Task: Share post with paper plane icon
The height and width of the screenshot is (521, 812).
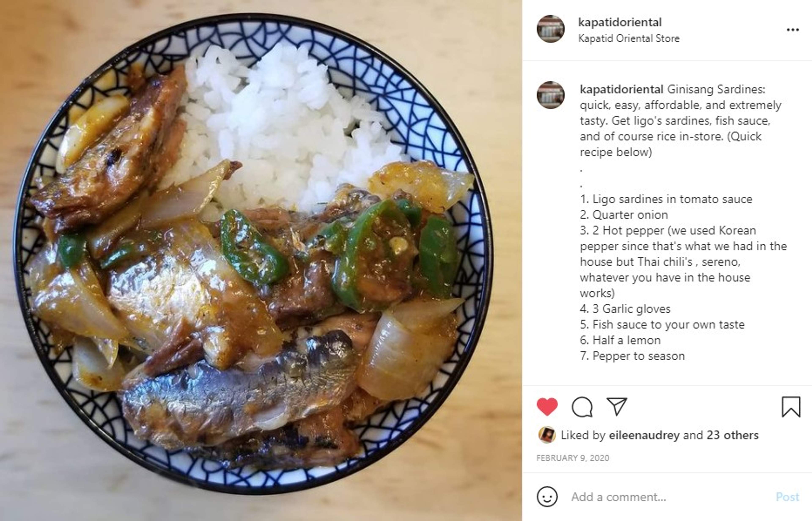Action: (617, 407)
